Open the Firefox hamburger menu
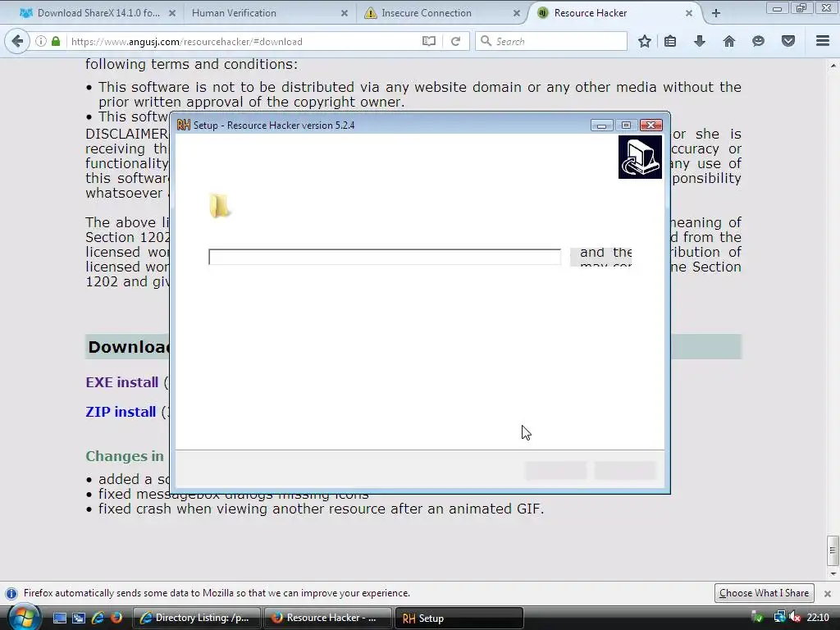 (823, 41)
